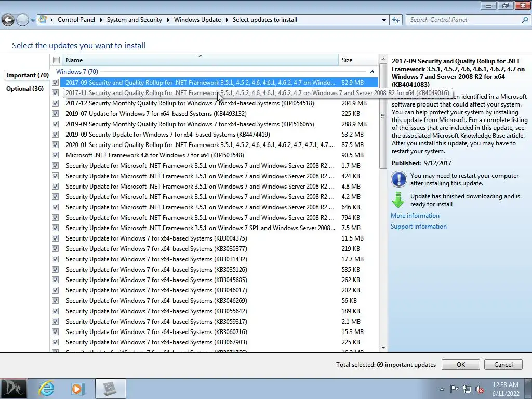Switch to Important (70) tab

28,75
